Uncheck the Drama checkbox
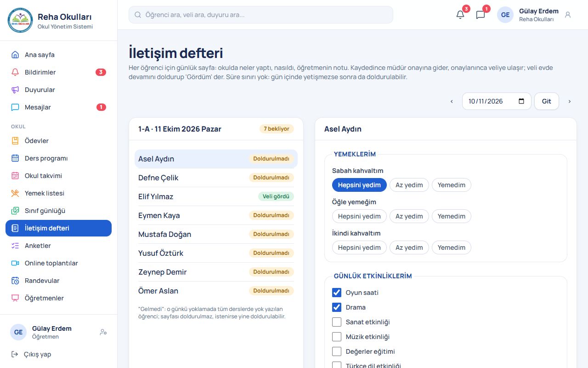 point(337,307)
